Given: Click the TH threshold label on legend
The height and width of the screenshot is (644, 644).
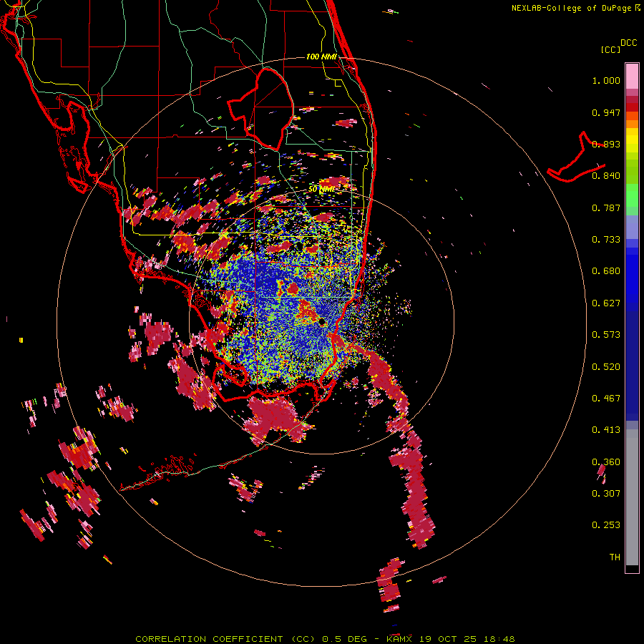Looking at the screenshot, I should click(615, 557).
